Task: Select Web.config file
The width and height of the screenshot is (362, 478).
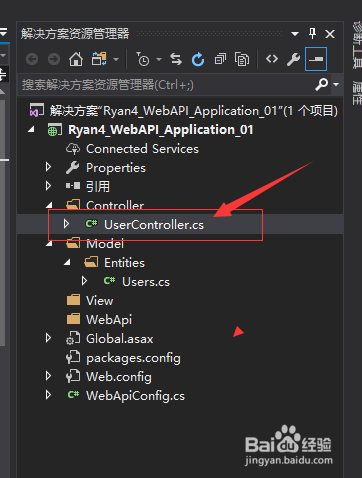Action: [119, 377]
